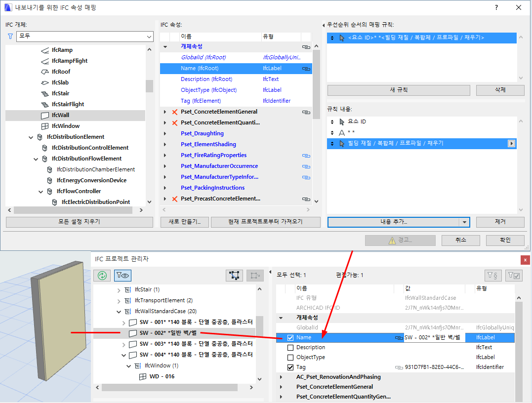Image resolution: width=532 pixels, height=403 pixels.
Task: Select Name (IfcRoot) property row
Action: [x=236, y=69]
